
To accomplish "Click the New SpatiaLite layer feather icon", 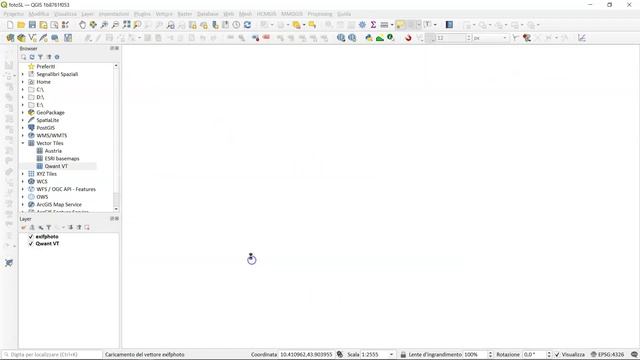I will tap(43, 38).
